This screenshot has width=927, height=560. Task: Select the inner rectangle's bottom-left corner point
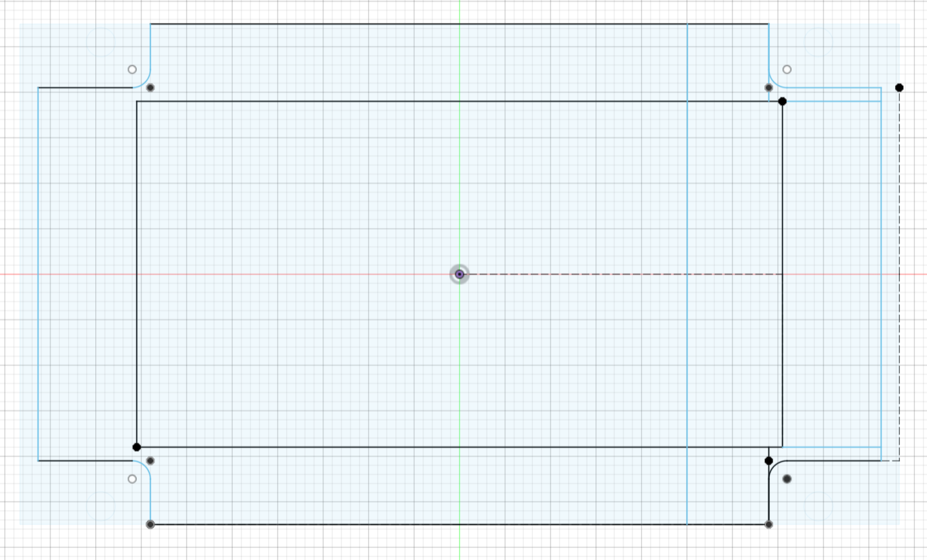pos(137,447)
